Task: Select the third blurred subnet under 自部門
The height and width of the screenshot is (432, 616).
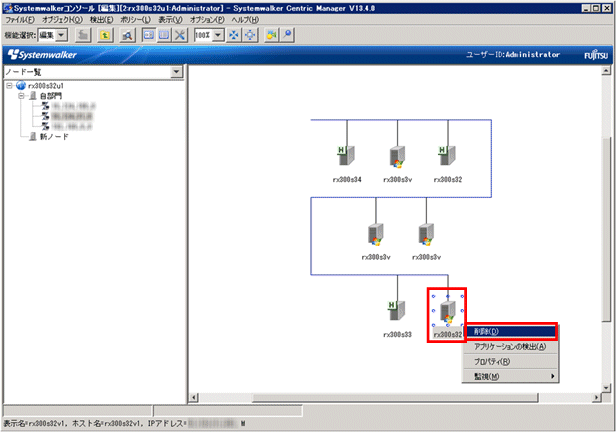Action: click(71, 126)
